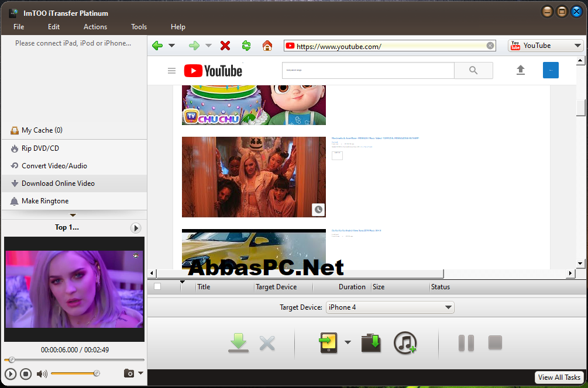Screen dimensions: 588x388
Task: Click the blue sign-in button on YouTube
Action: [x=551, y=70]
